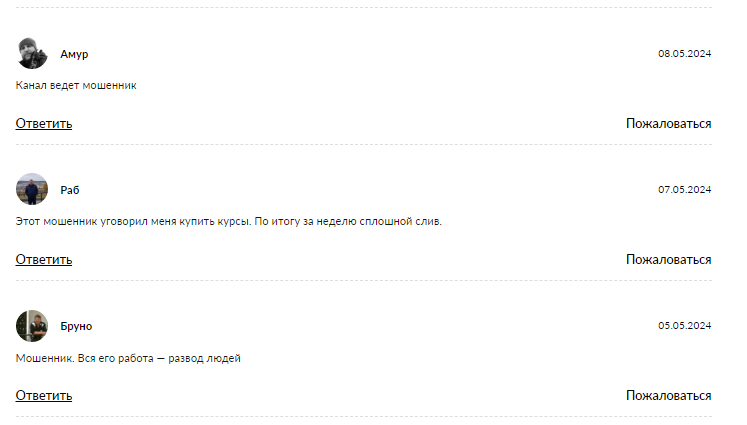Reply to Бруно's comment via Ответить
The height and width of the screenshot is (425, 747).
click(x=44, y=396)
